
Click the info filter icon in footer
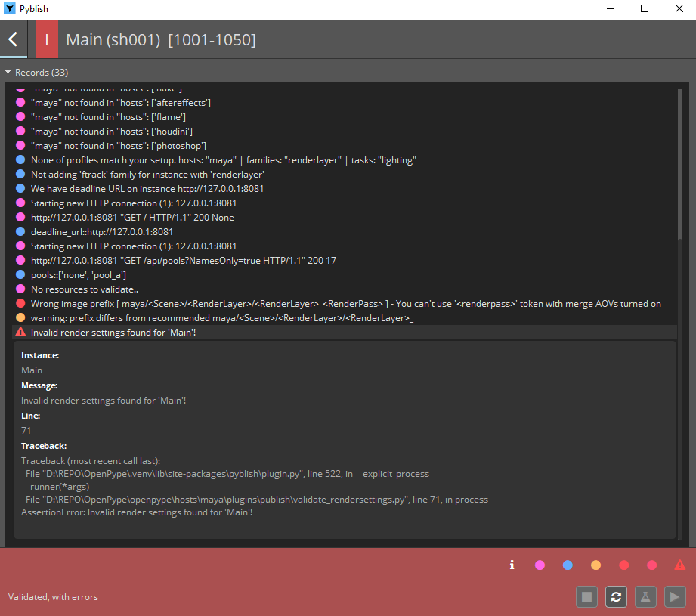click(512, 565)
